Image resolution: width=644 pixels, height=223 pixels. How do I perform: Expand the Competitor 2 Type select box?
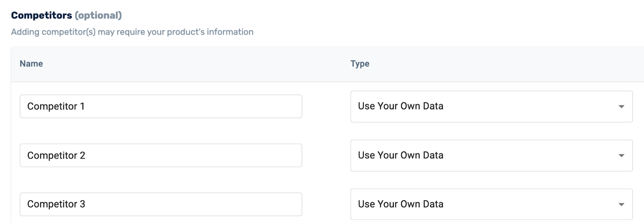pos(491,156)
